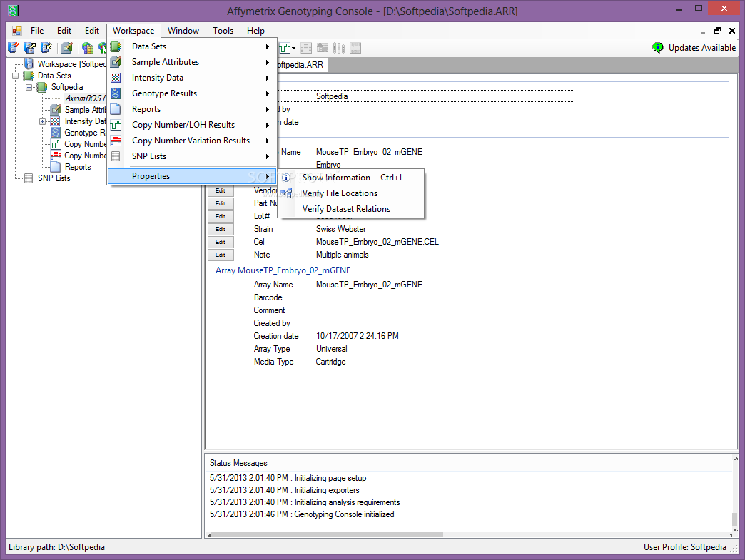Click the grayed column chart toolbar icon
Image resolution: width=745 pixels, height=560 pixels.
click(x=339, y=48)
